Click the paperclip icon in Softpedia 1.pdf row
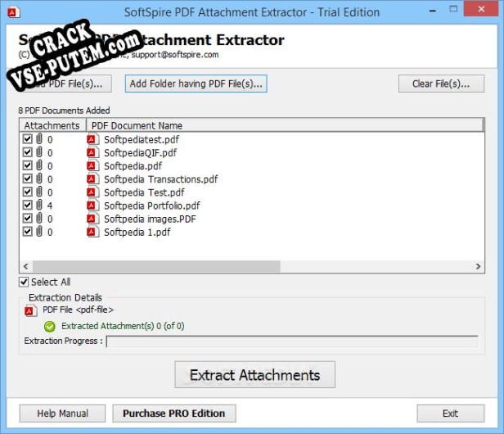Image resolution: width=504 pixels, height=434 pixels. 38,232
